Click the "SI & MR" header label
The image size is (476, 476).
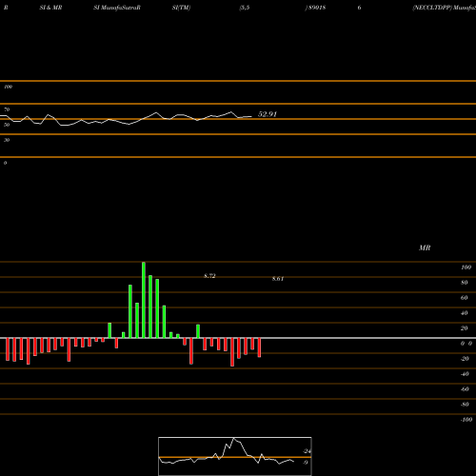click(x=50, y=8)
